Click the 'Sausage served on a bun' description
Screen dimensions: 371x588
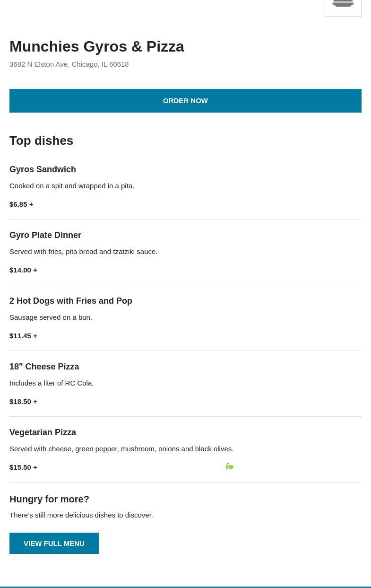point(51,317)
